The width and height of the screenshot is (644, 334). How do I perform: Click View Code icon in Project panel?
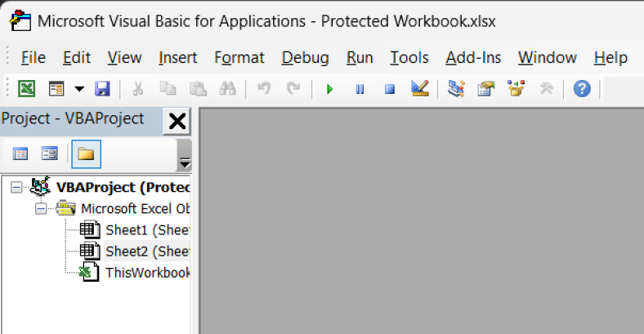coord(20,154)
